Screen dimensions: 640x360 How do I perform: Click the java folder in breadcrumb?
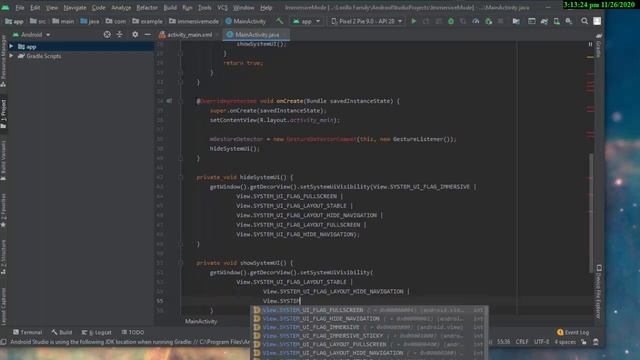pyautogui.click(x=89, y=21)
